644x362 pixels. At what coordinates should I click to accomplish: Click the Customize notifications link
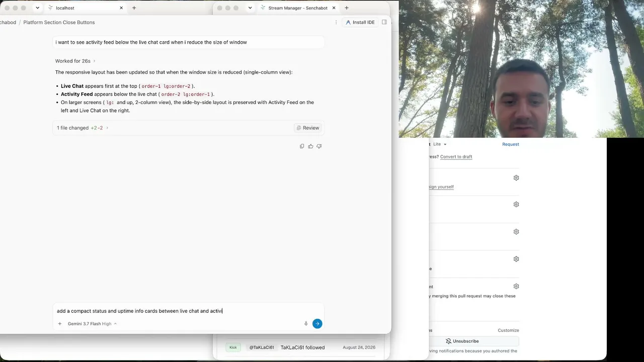[508, 330]
